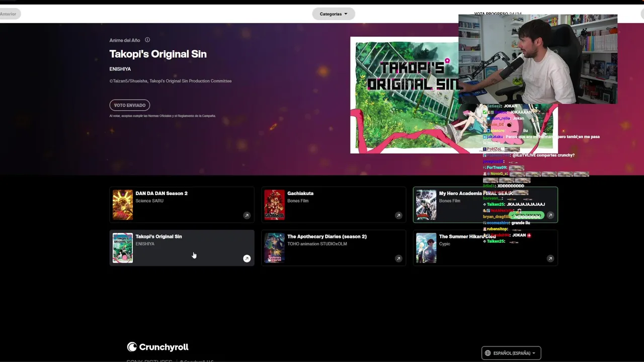This screenshot has width=644, height=362.
Task: Click the Voto Enviado button
Action: click(130, 105)
